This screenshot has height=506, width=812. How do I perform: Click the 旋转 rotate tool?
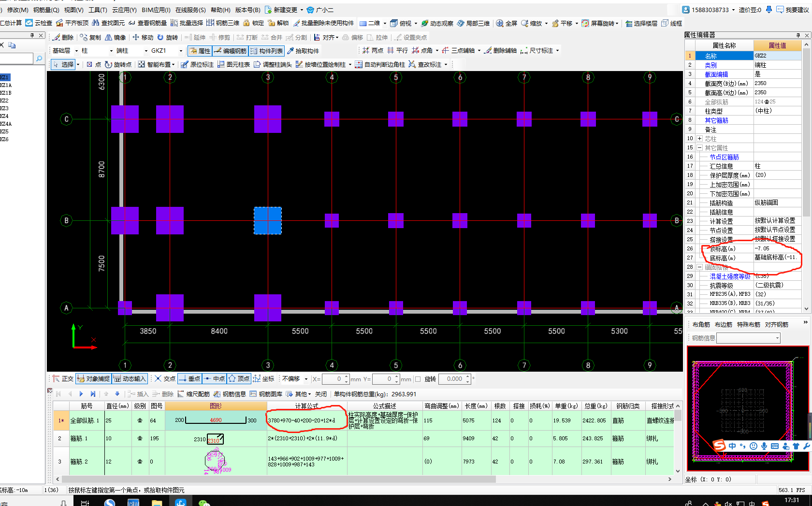coord(167,37)
